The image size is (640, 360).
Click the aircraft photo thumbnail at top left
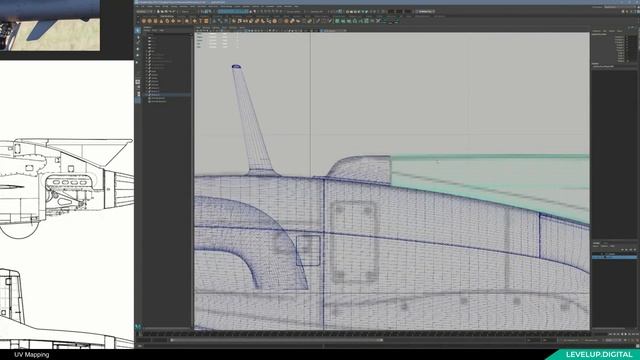pos(50,25)
